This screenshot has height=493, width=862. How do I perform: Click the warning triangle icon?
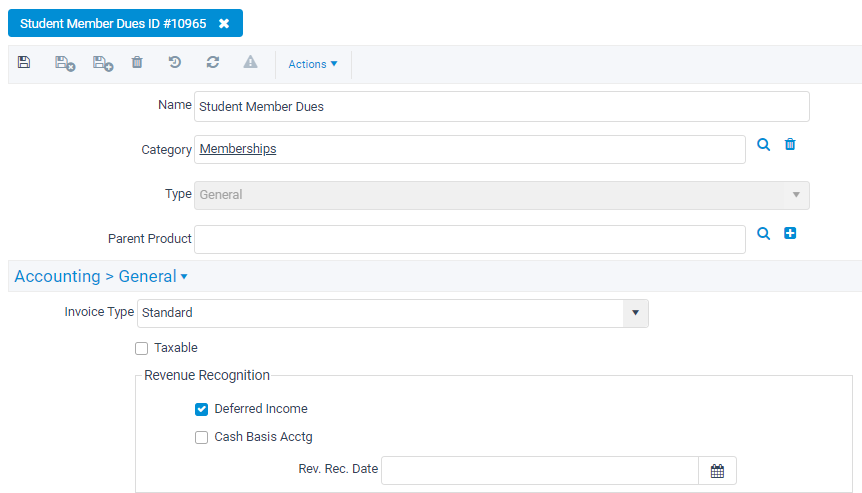[250, 62]
